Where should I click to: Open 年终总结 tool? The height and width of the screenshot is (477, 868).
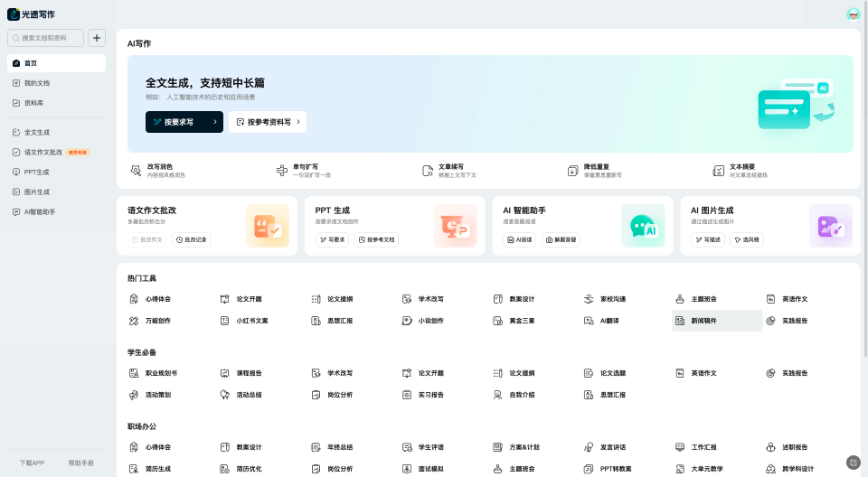[332, 447]
